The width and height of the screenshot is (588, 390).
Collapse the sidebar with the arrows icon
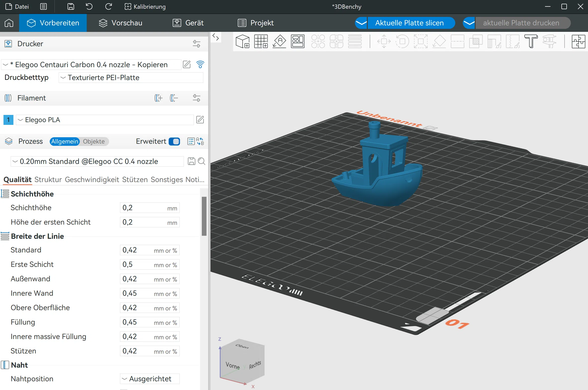[x=216, y=38]
